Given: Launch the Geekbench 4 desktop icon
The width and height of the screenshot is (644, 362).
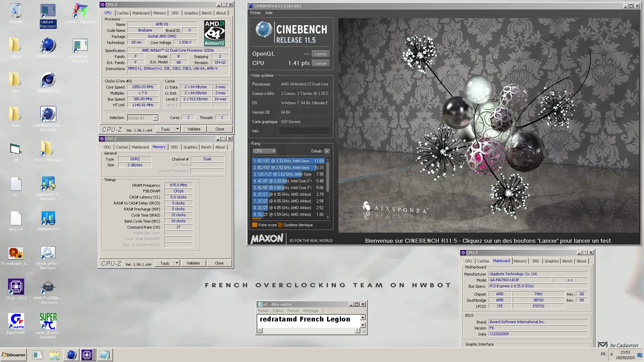Looking at the screenshot, I should tap(48, 221).
